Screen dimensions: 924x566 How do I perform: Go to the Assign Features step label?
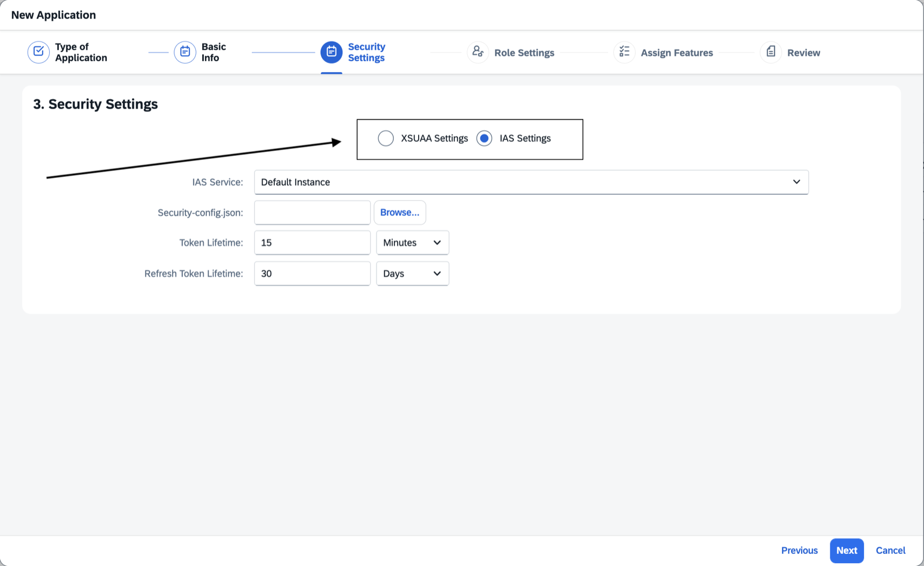[x=677, y=53]
